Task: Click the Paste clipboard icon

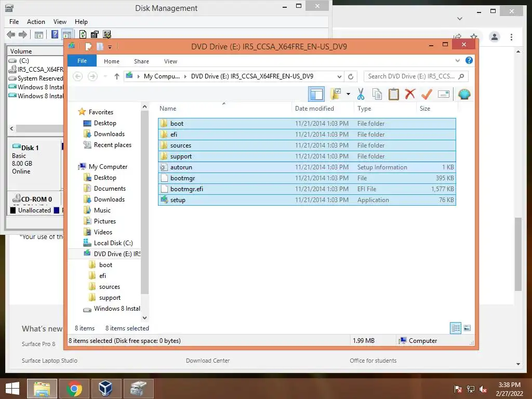Action: (x=394, y=95)
